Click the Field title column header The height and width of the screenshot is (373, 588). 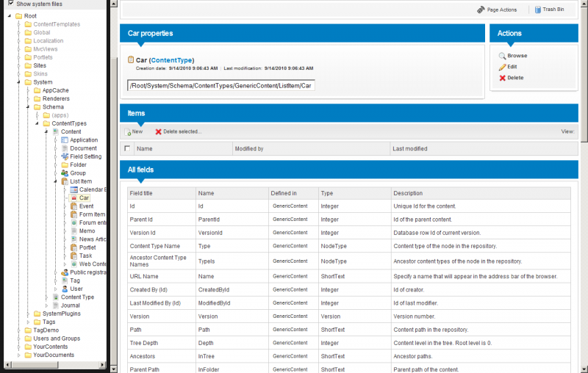click(x=141, y=193)
